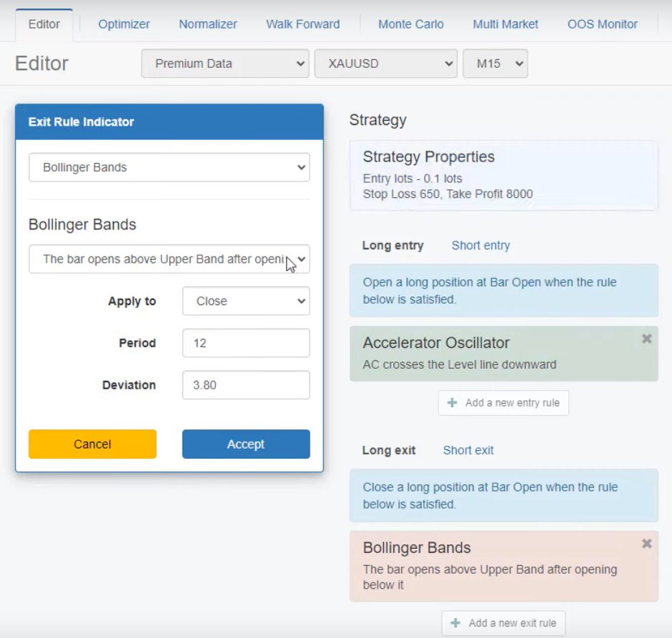Viewport: 672px width, 638px height.
Task: Remove the Accelerator Oscillator entry rule
Action: [x=646, y=339]
